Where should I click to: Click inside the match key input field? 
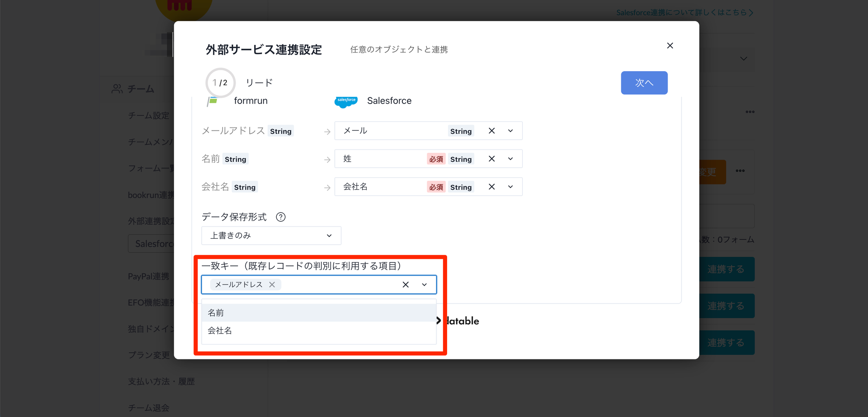pos(339,285)
